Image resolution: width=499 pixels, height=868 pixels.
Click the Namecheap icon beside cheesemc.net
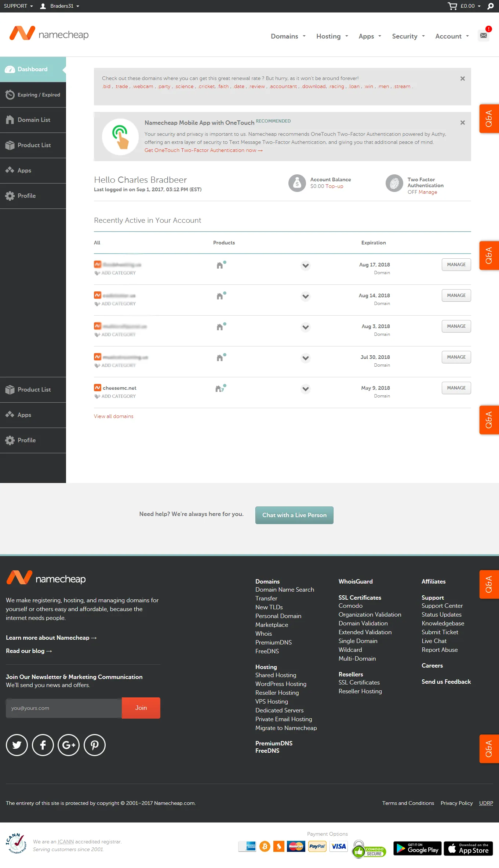coord(98,388)
